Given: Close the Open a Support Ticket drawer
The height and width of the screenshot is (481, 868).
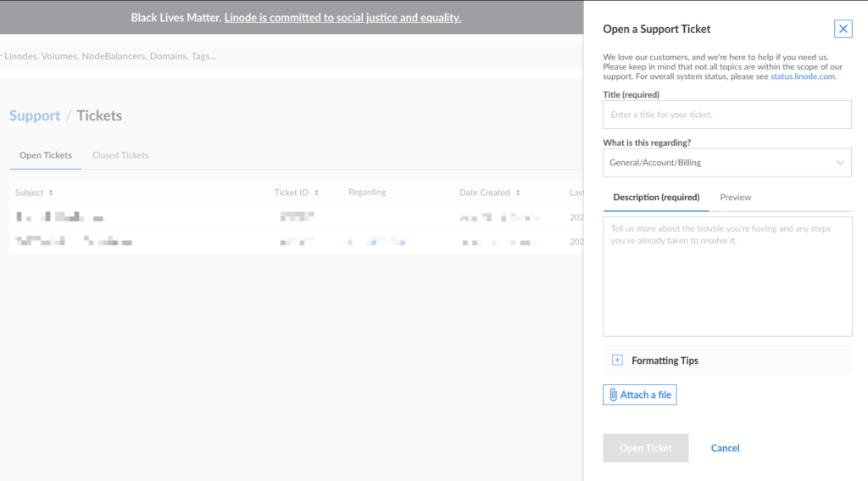Looking at the screenshot, I should coord(843,29).
